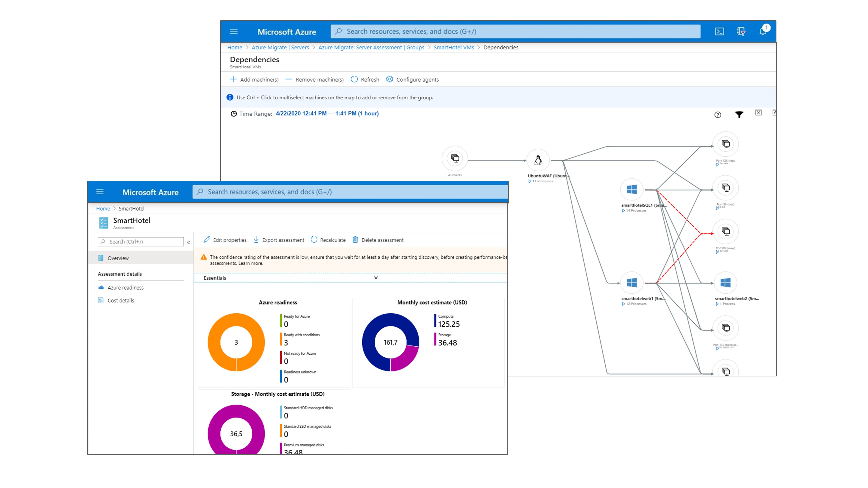
Task: Click Compute cost legend swatch
Action: [435, 321]
